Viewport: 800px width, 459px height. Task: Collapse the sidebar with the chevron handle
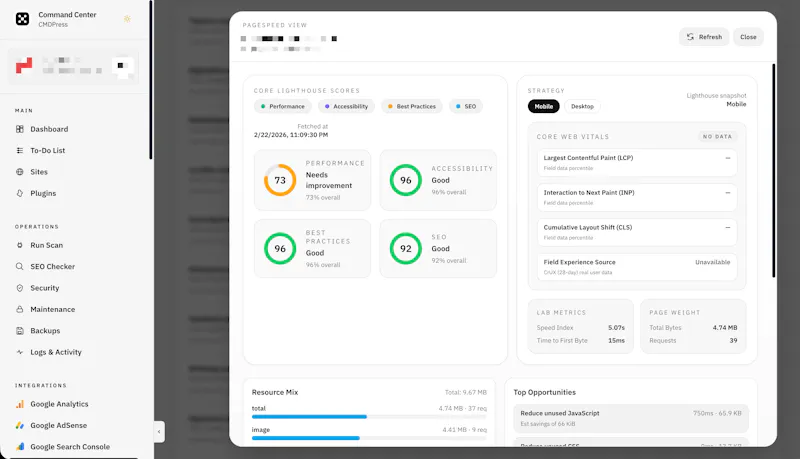(159, 432)
